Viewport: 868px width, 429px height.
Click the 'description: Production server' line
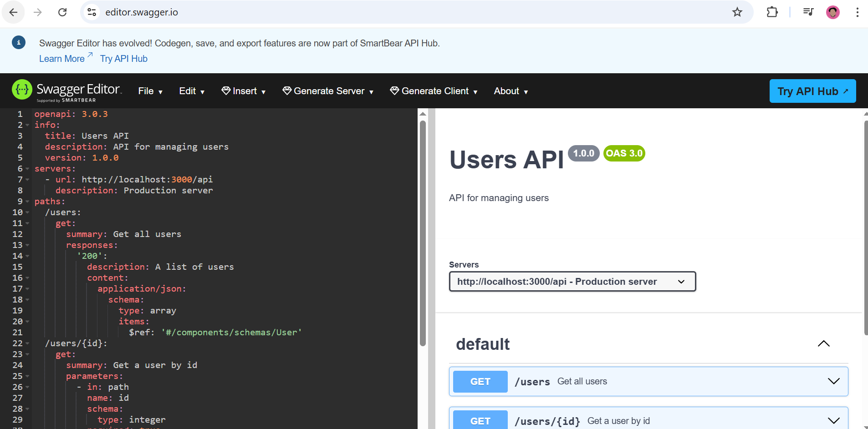[x=134, y=191]
